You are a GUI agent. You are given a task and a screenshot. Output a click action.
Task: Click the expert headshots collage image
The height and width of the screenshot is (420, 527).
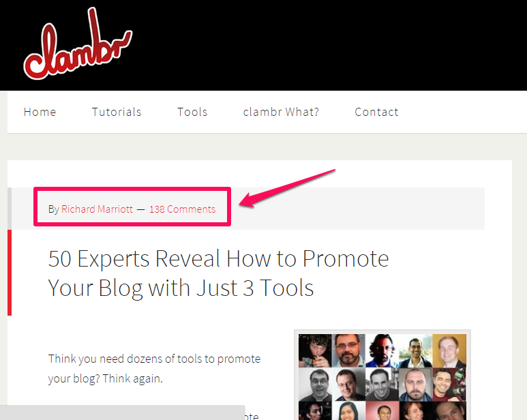[382, 375]
